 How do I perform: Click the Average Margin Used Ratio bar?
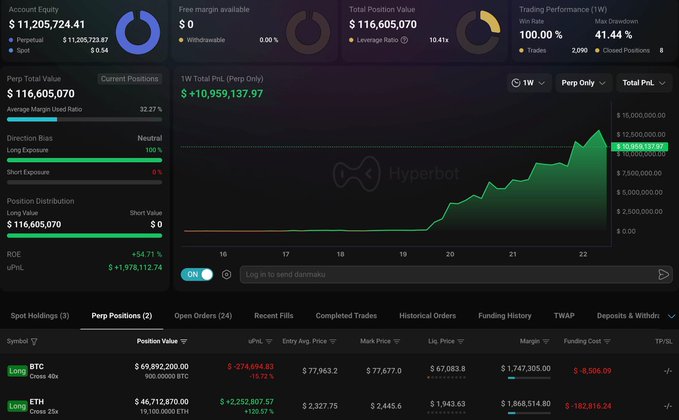point(84,120)
